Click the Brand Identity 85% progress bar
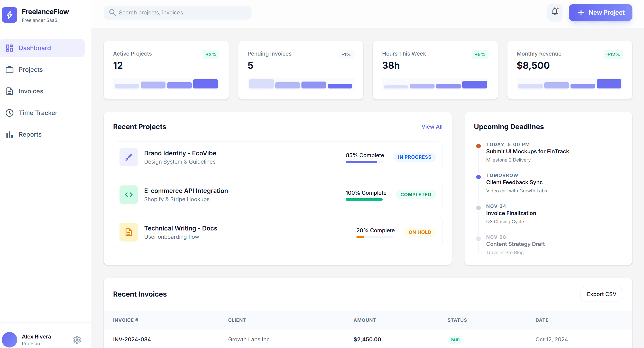Screen dimensions: 644x348 pos(364,162)
